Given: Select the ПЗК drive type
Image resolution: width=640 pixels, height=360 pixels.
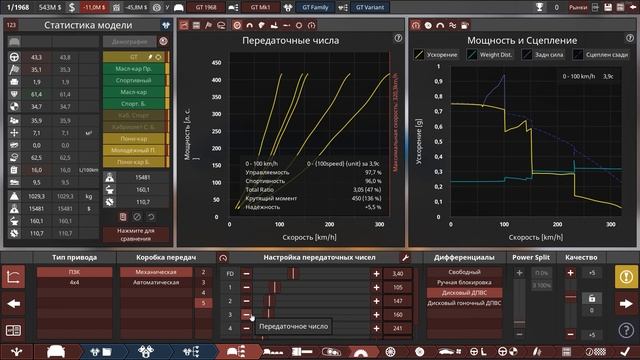Looking at the screenshot, I should tap(74, 272).
